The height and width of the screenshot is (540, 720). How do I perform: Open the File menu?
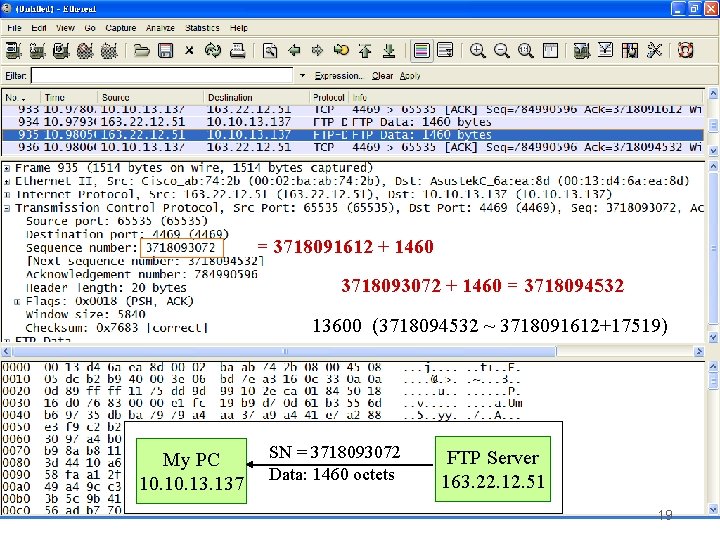tap(14, 28)
